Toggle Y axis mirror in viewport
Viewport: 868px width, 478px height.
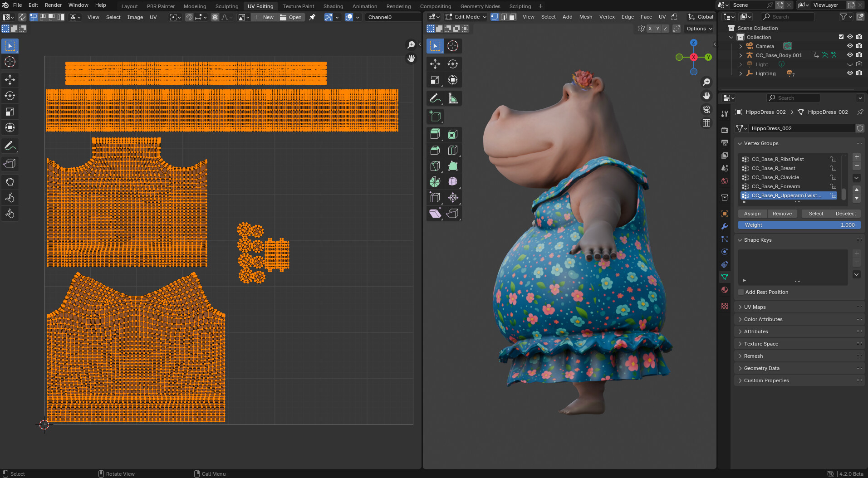click(x=658, y=29)
